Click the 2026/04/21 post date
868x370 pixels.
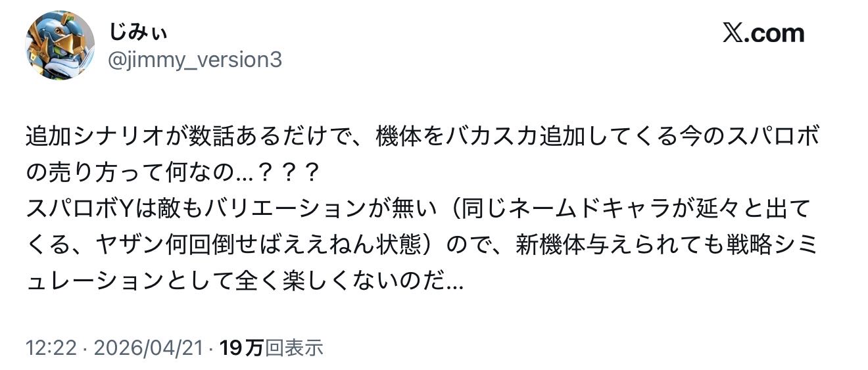click(x=148, y=348)
